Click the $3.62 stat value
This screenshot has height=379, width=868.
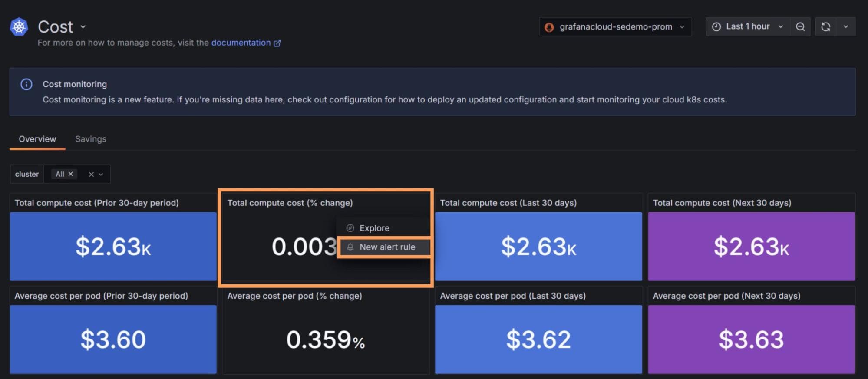coord(538,339)
